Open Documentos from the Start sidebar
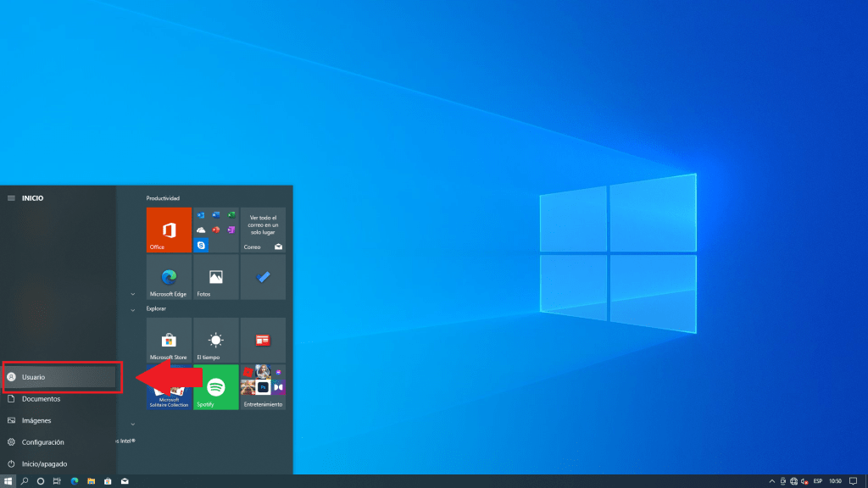 (x=41, y=399)
